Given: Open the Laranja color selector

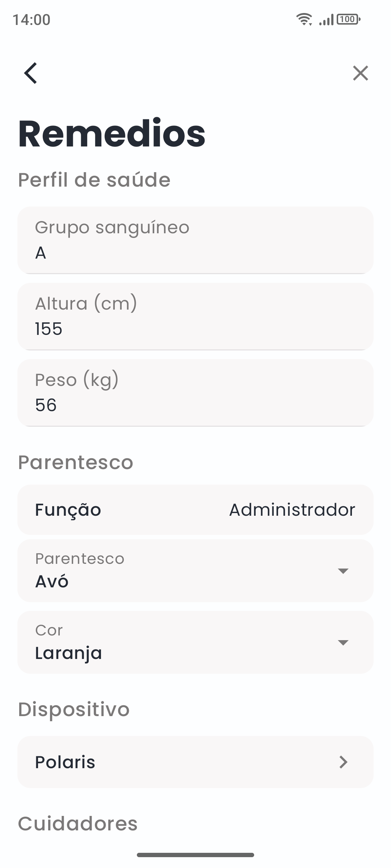Looking at the screenshot, I should (x=195, y=642).
